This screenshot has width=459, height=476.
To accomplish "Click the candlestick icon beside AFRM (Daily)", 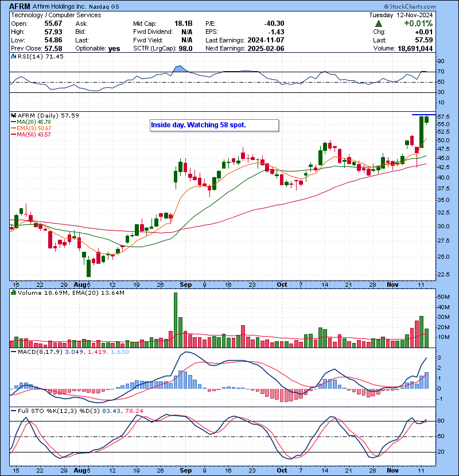I will 13,115.
